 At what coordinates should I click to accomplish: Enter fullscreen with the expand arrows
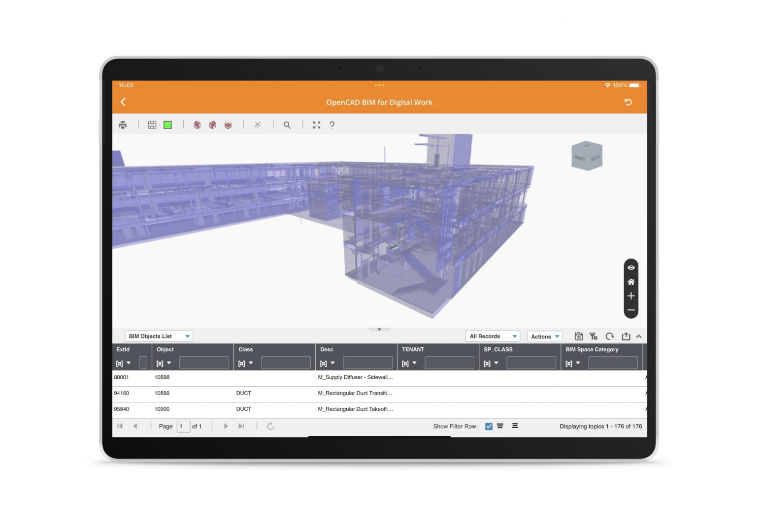pyautogui.click(x=317, y=125)
